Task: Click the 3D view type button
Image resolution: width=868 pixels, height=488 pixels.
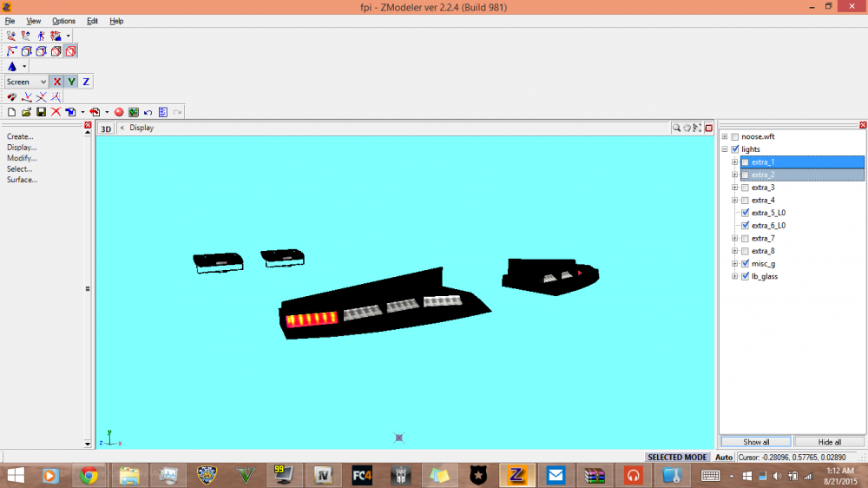Action: pos(106,129)
